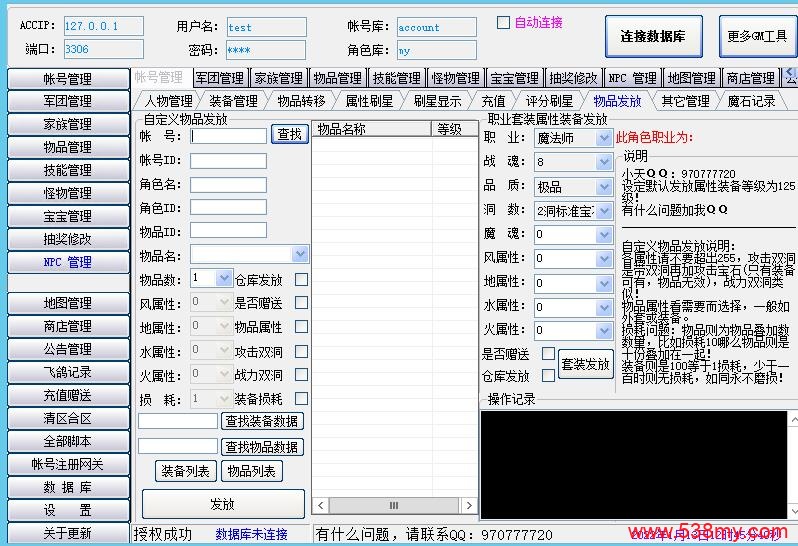Click the 查找装备数据 button
Image resolution: width=798 pixels, height=546 pixels.
pyautogui.click(x=262, y=421)
